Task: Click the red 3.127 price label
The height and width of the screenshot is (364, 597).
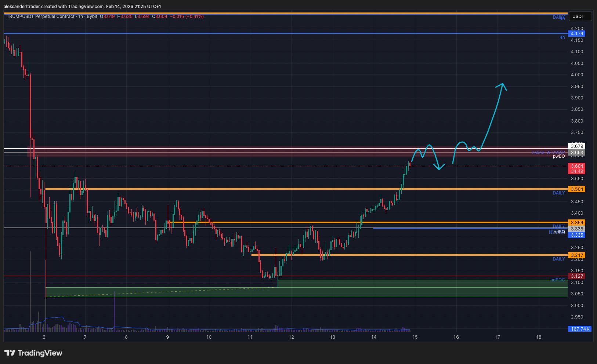Action: click(x=576, y=276)
